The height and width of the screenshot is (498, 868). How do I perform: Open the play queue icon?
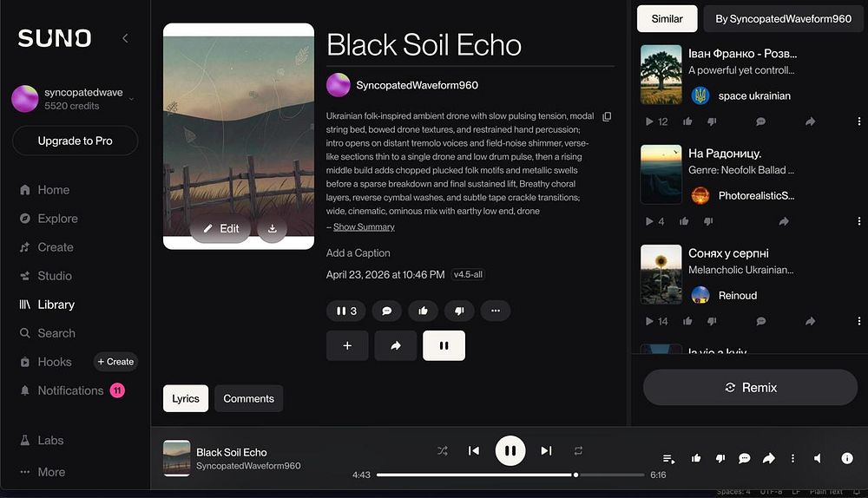[x=668, y=459]
